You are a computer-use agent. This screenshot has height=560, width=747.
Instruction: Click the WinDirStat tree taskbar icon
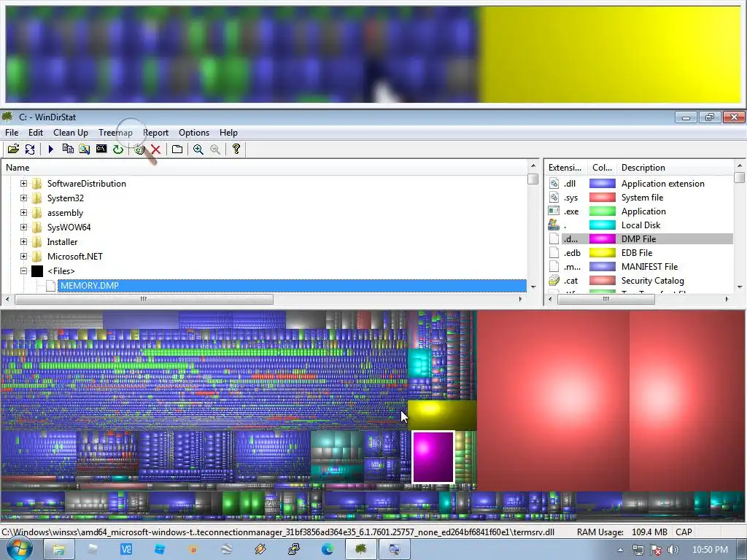pos(361,550)
